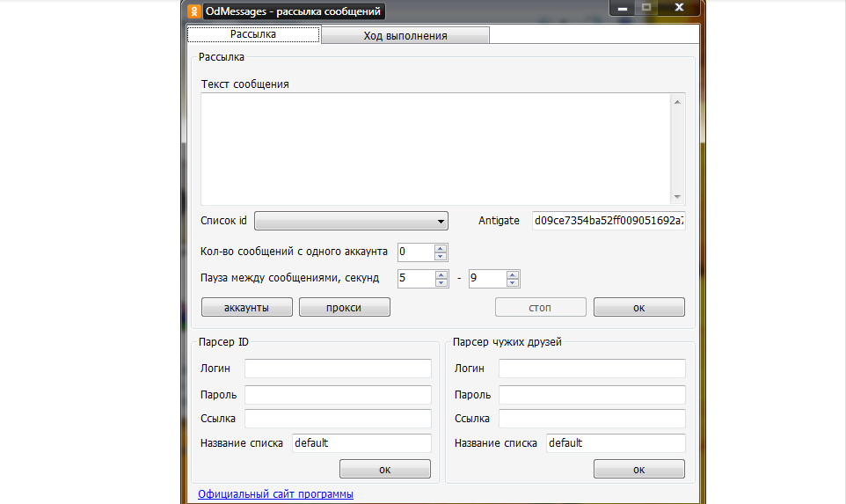This screenshot has width=846, height=504.
Task: Select the Рассылка tab
Action: (x=253, y=34)
